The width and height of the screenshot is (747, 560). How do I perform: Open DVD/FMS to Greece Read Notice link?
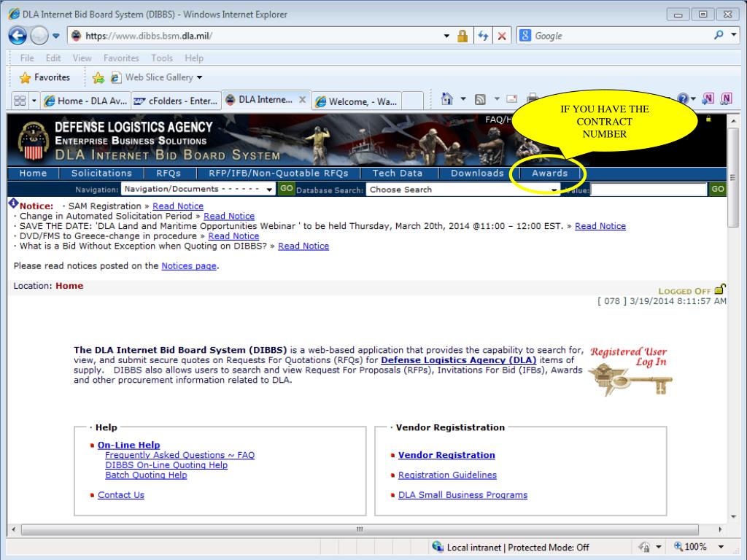[233, 236]
